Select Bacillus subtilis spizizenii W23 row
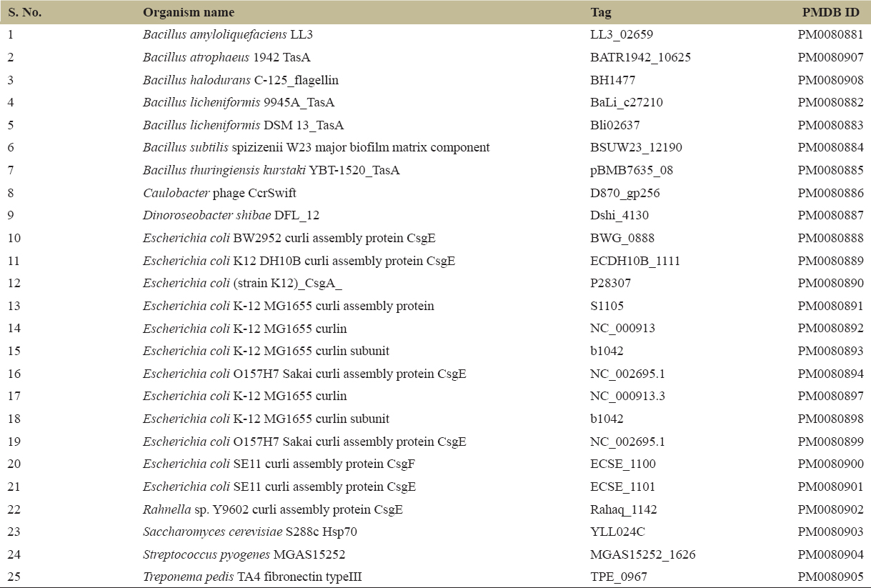Image resolution: width=871 pixels, height=588 pixels. 316,148
